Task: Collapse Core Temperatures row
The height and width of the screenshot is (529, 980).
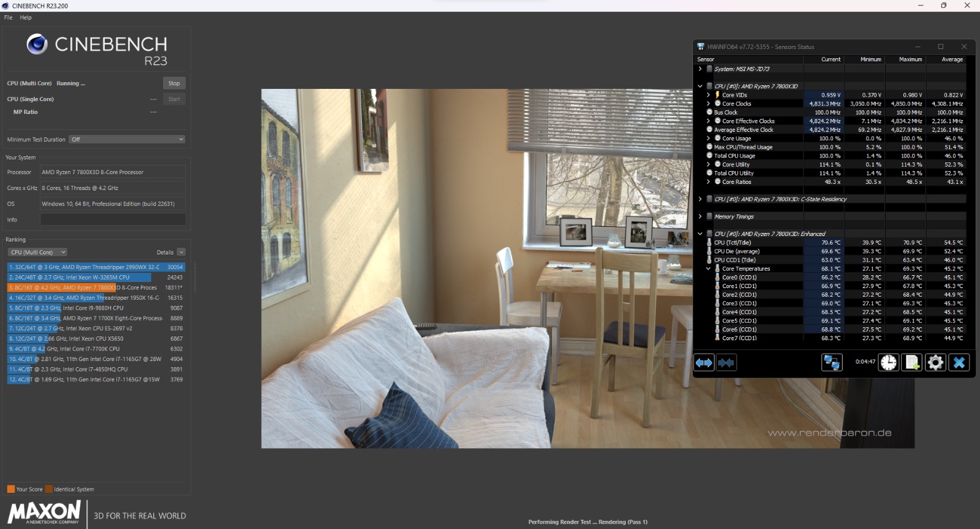Action: [709, 268]
